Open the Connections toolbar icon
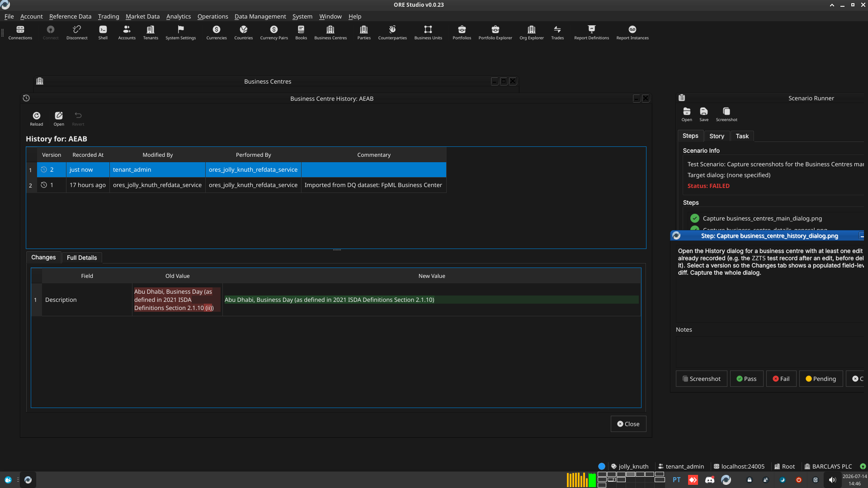Screen dimensions: 868x488 20,33
